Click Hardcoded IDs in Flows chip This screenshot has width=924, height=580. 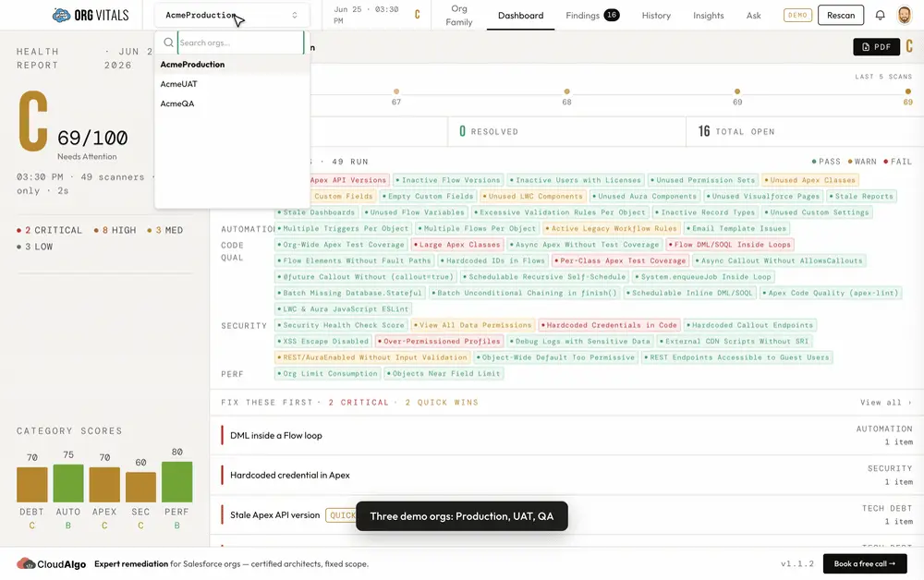(x=493, y=260)
